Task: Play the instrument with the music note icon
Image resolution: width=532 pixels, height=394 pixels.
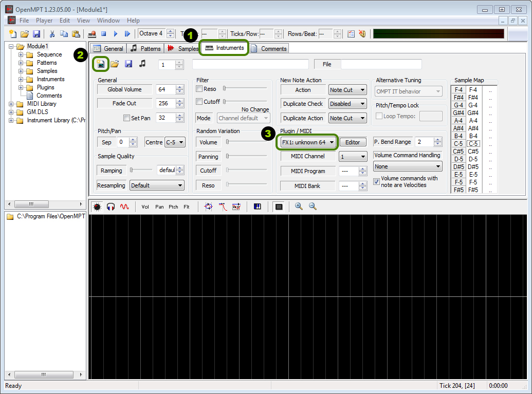Action: point(142,63)
